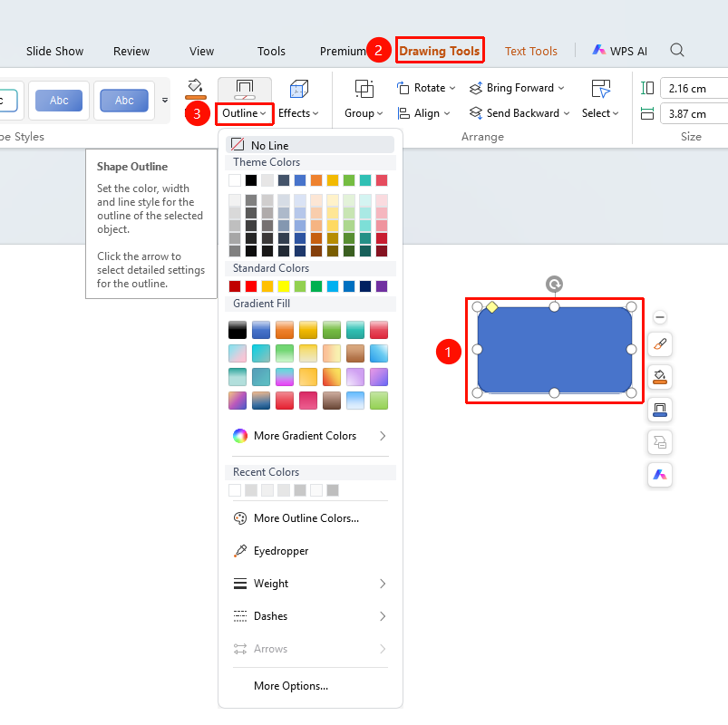Click the shape width field 3.87 cm
The image size is (728, 725).
click(694, 113)
